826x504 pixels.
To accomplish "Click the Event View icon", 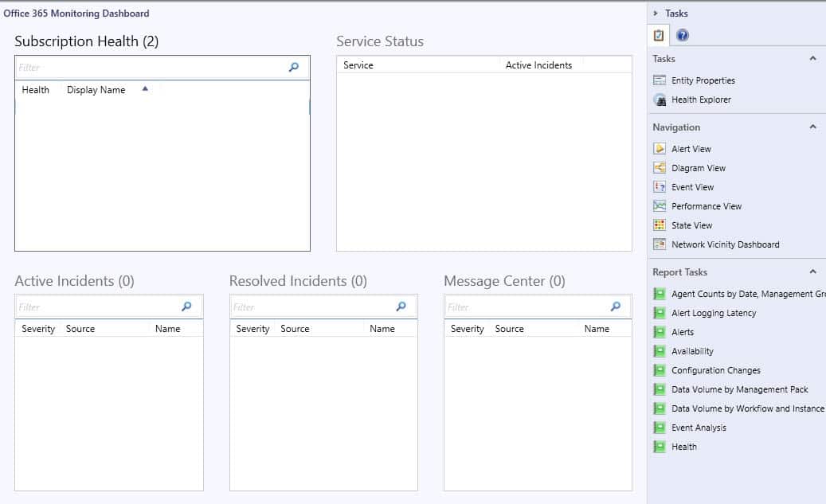I will 659,187.
